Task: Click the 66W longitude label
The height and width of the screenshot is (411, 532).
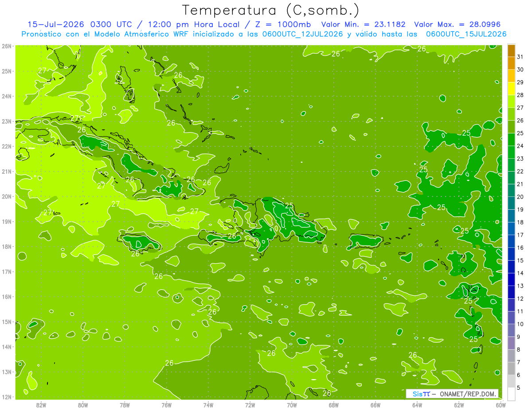Action: [x=376, y=405]
